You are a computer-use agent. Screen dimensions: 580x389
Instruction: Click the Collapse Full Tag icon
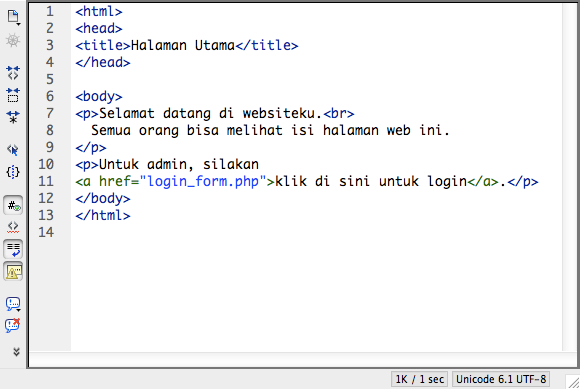(x=13, y=73)
